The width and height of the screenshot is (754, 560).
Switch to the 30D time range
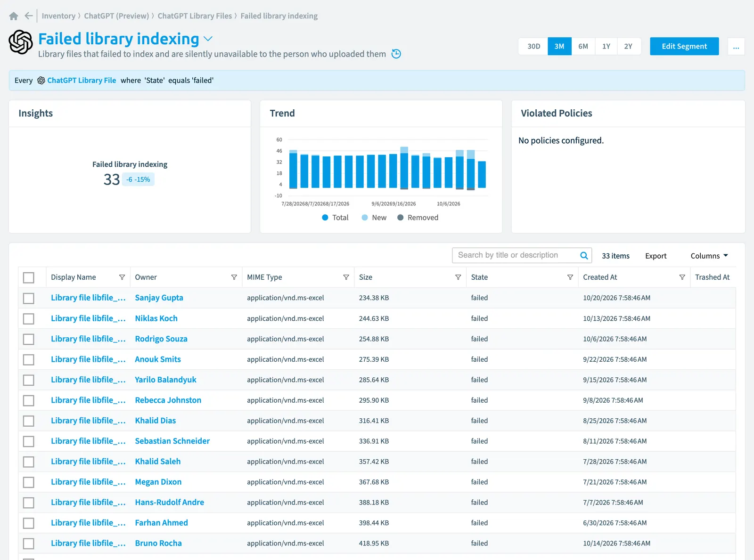click(533, 46)
